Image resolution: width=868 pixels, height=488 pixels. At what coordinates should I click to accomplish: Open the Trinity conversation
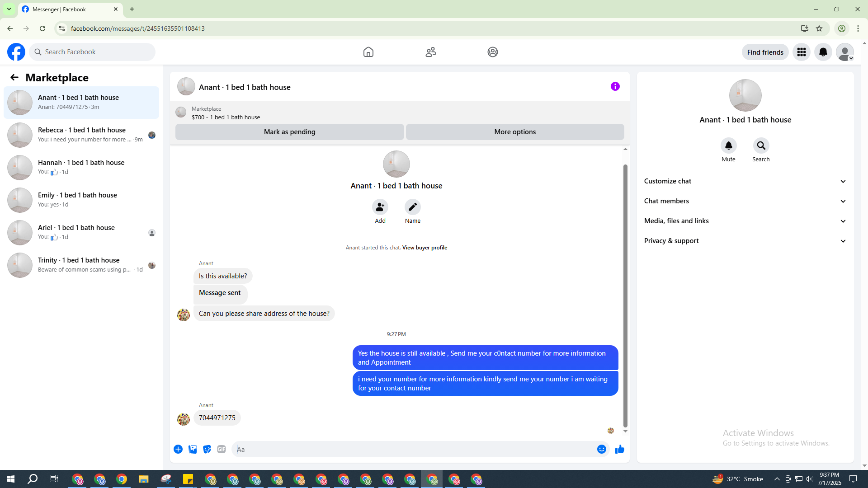click(81, 265)
